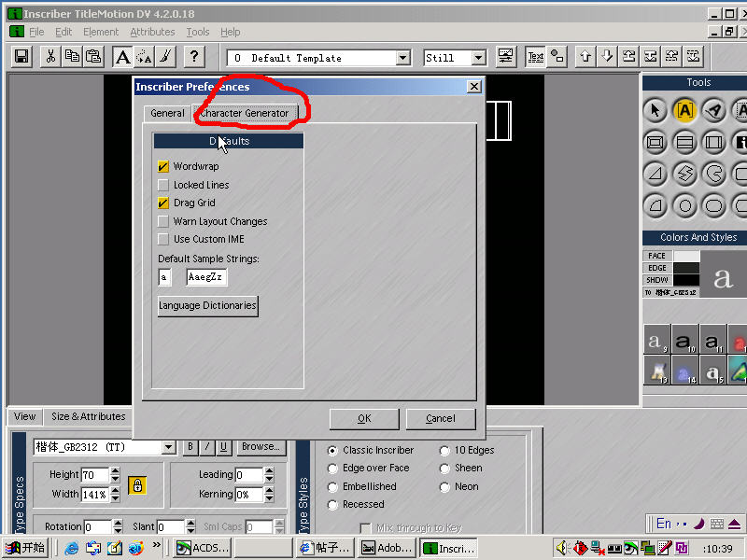This screenshot has height=560, width=747.
Task: Select the circle shape tool
Action: [x=685, y=205]
